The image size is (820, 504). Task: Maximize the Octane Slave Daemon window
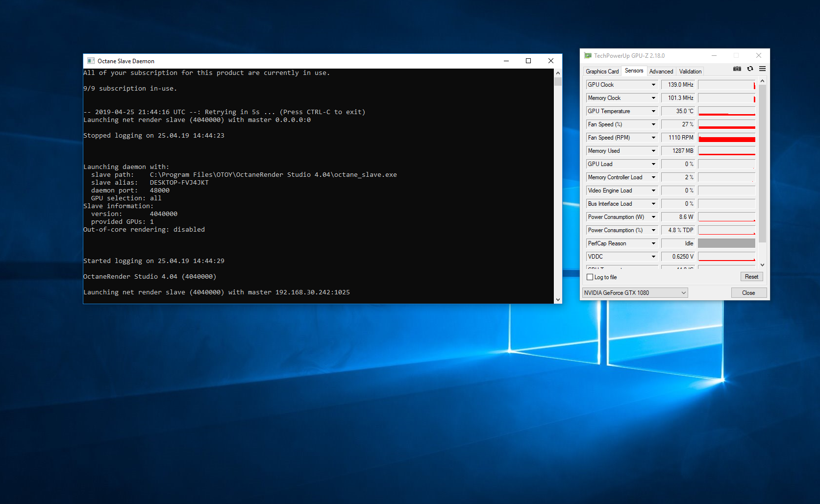pyautogui.click(x=528, y=61)
